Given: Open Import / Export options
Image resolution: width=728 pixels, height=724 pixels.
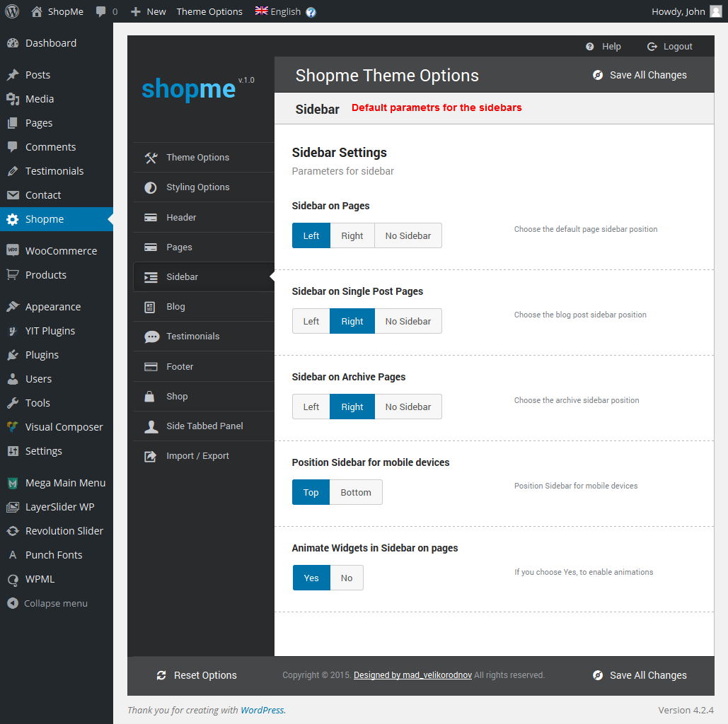Looking at the screenshot, I should [x=197, y=456].
